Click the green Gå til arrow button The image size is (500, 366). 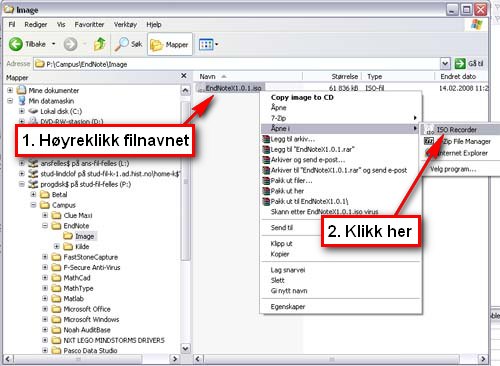pyautogui.click(x=460, y=63)
